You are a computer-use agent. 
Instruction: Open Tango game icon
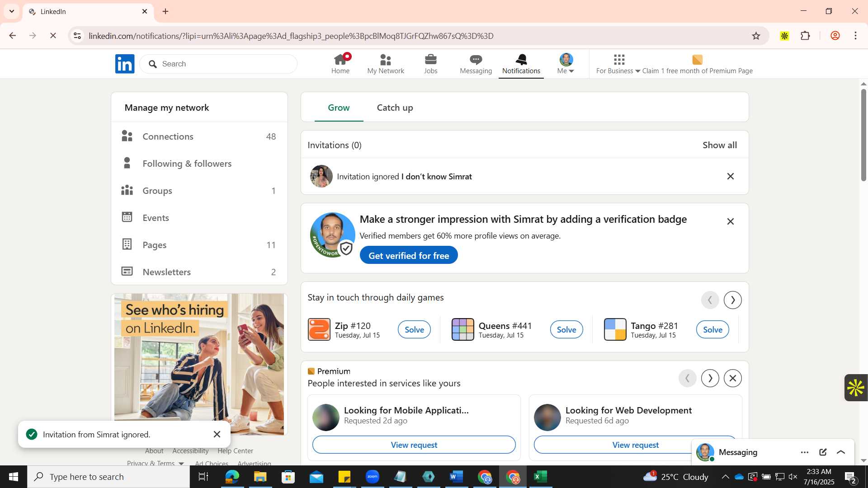click(x=615, y=329)
